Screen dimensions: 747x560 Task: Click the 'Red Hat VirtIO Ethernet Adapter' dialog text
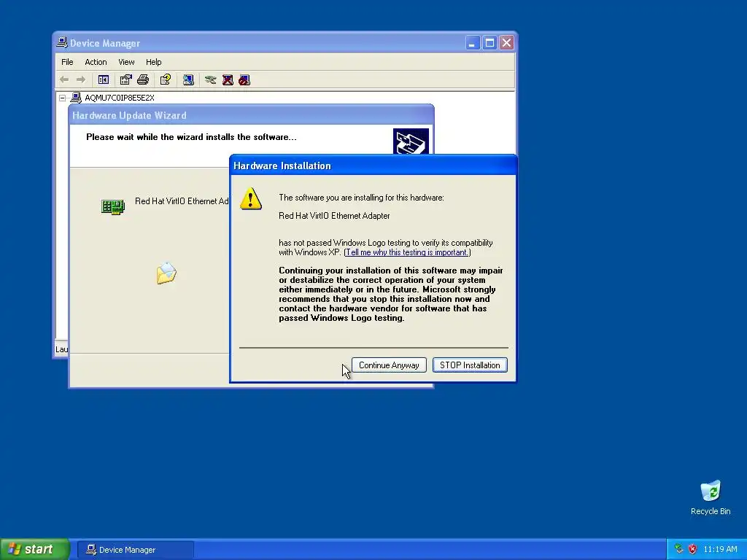tap(334, 216)
